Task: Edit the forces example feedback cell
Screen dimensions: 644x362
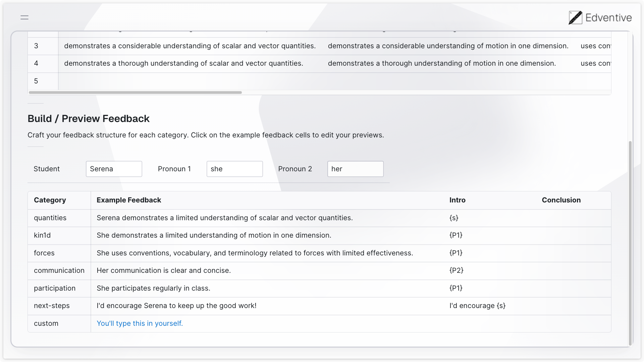Action: [267, 253]
